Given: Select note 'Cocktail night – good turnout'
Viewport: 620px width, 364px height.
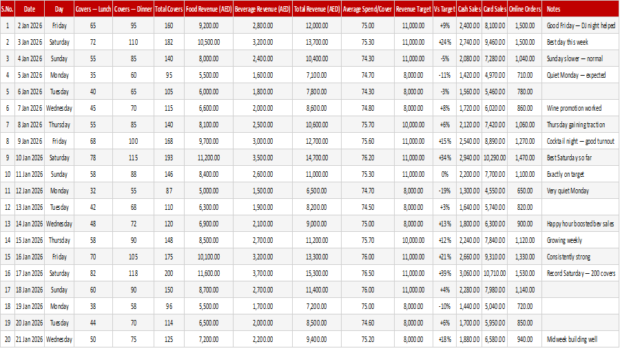Looking at the screenshot, I should (581, 141).
